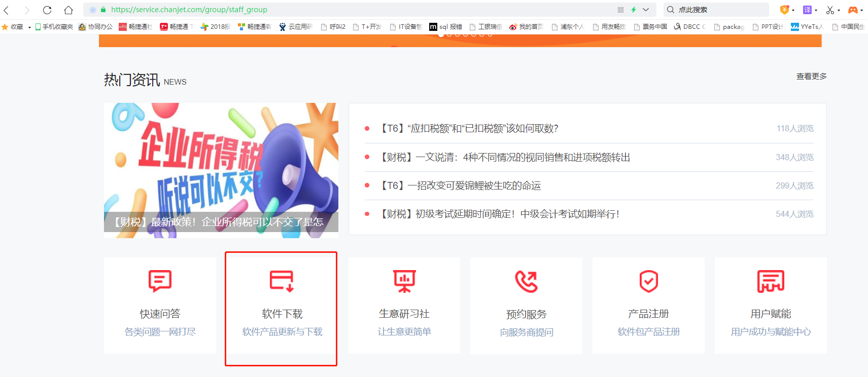The height and width of the screenshot is (377, 868).
Task: Open the 用户赋能 card title
Action: (771, 314)
